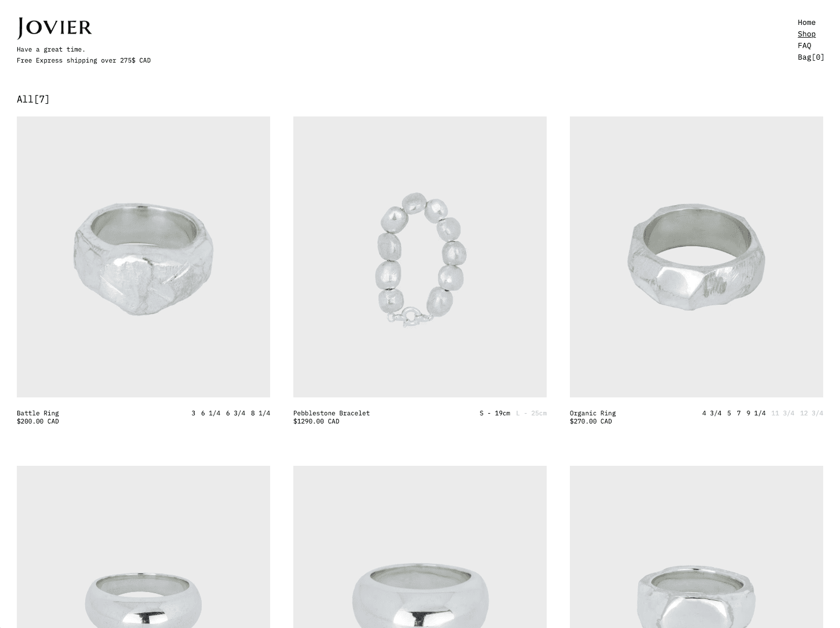This screenshot has height=628, width=840.
Task: Select the Organic Ring title link
Action: click(592, 413)
